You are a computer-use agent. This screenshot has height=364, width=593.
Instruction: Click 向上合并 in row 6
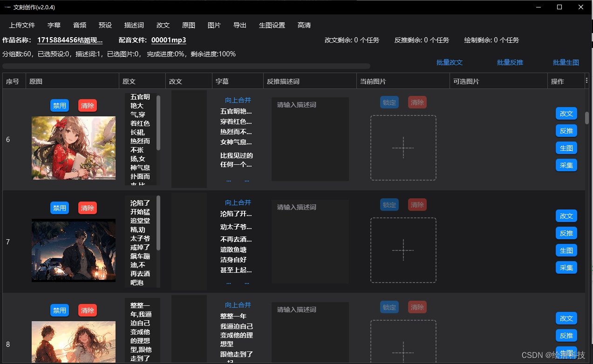(238, 100)
